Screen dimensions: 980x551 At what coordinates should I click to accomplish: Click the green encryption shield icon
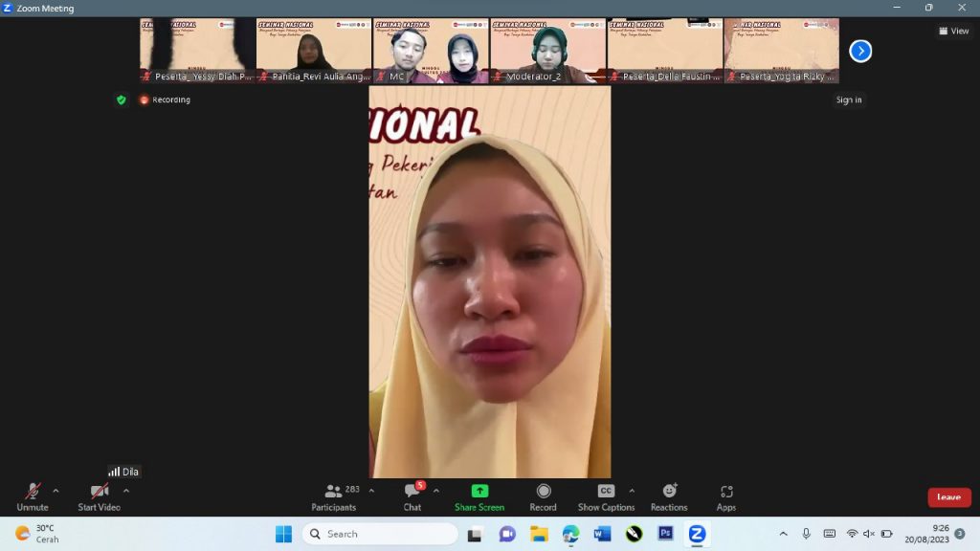point(121,99)
